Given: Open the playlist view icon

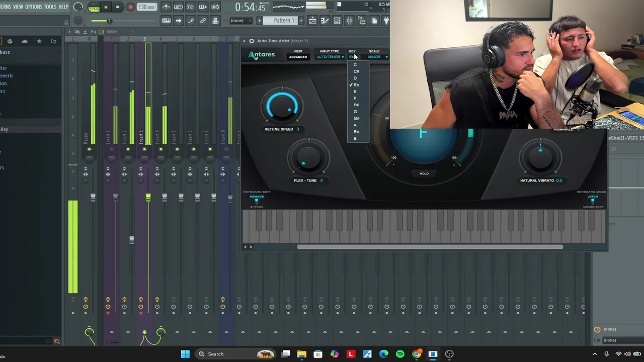Looking at the screenshot, I should [312, 21].
